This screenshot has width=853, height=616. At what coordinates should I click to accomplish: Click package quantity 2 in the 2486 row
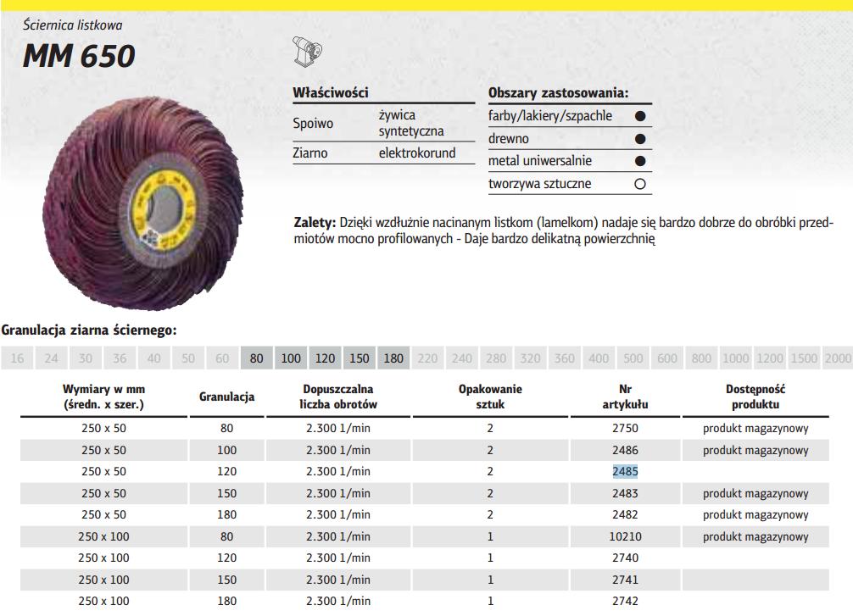[490, 450]
